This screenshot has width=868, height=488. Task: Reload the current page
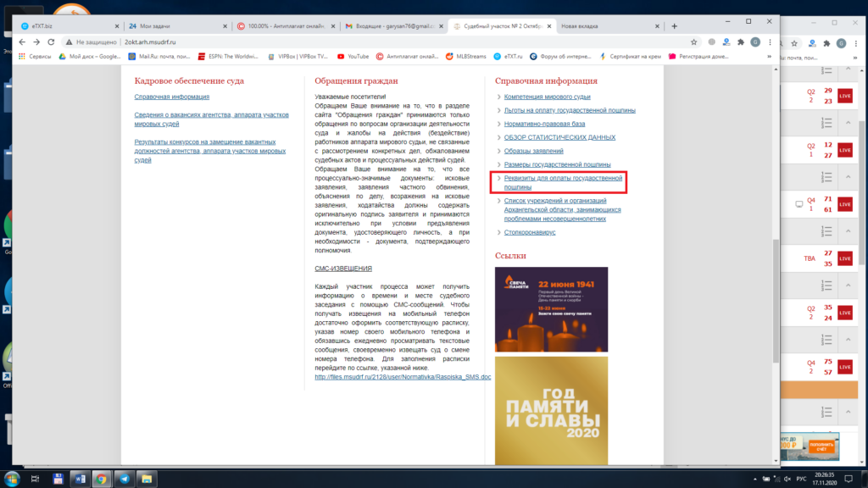click(51, 42)
